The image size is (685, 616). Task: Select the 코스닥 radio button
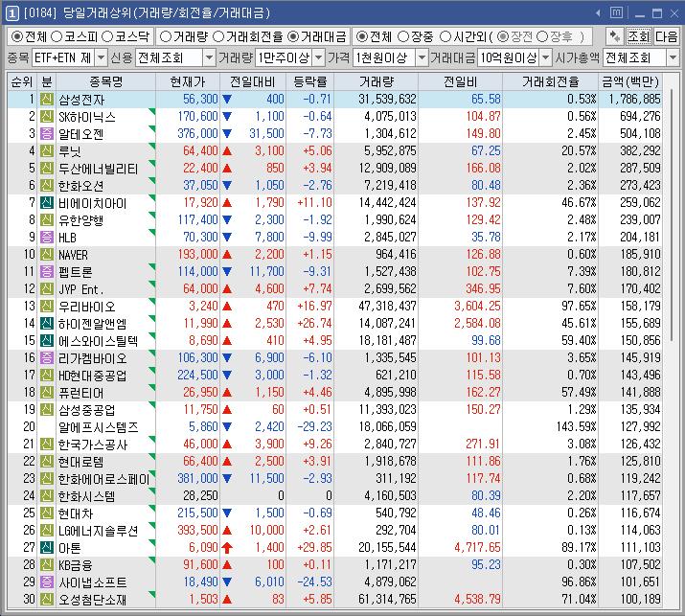107,36
